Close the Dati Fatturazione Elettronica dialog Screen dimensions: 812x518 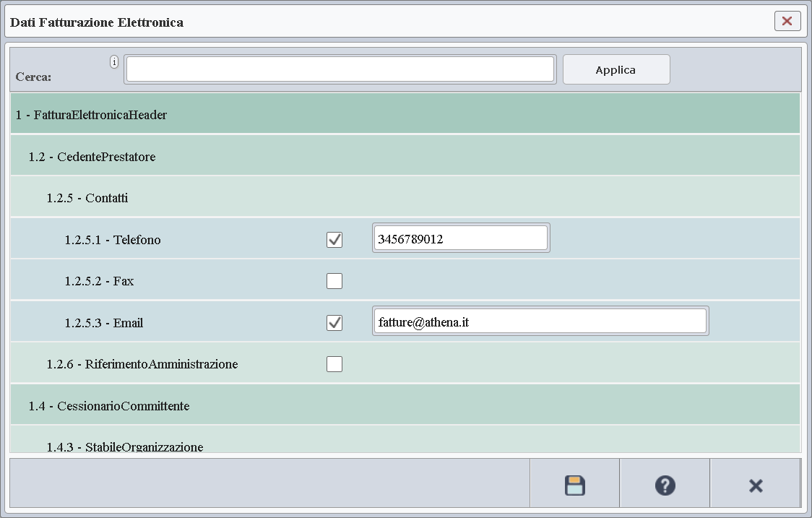coord(787,21)
